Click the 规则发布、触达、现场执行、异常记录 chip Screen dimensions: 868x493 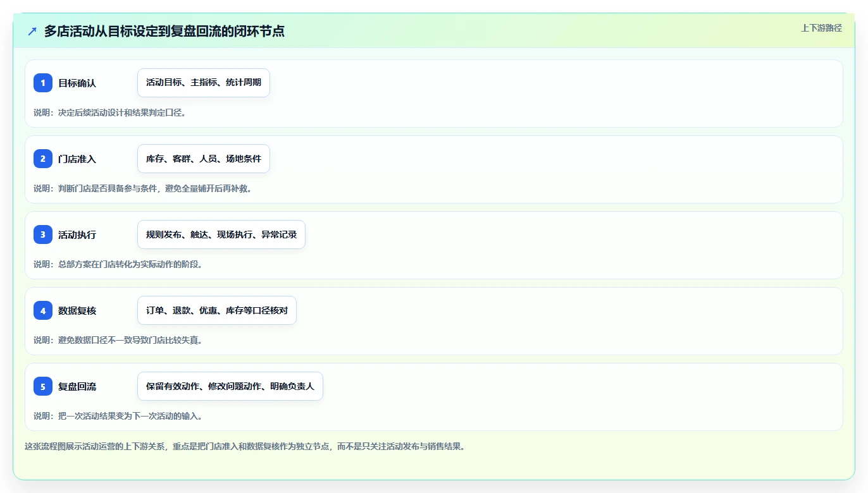tap(221, 234)
